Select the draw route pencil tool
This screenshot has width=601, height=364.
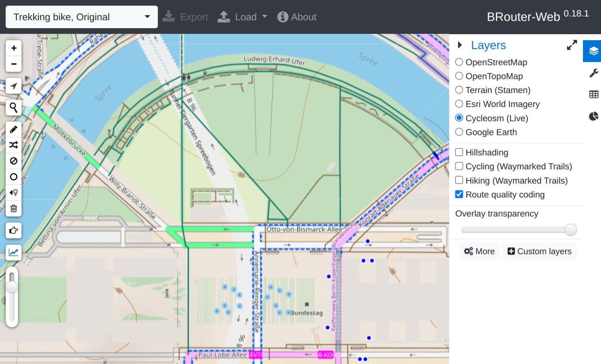(14, 130)
